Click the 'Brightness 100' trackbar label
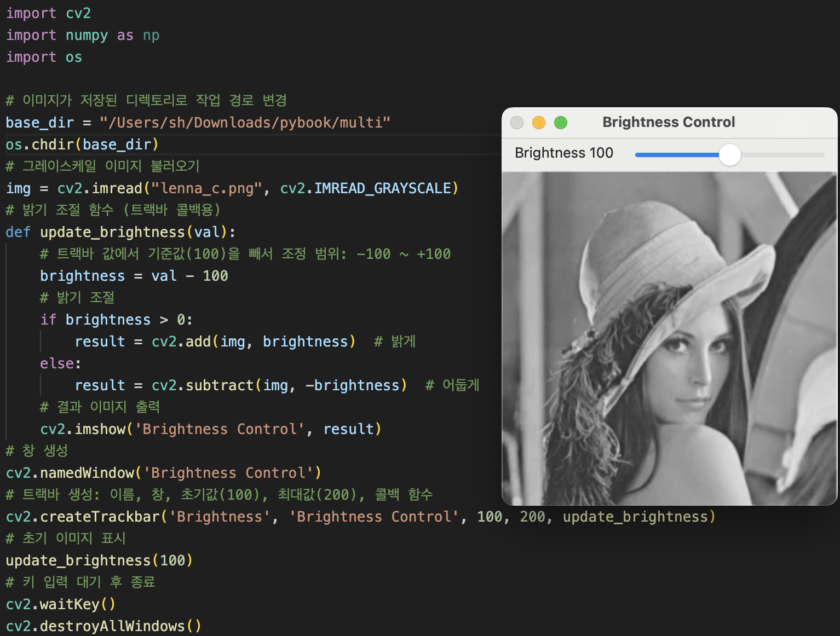840x636 pixels. tap(564, 153)
